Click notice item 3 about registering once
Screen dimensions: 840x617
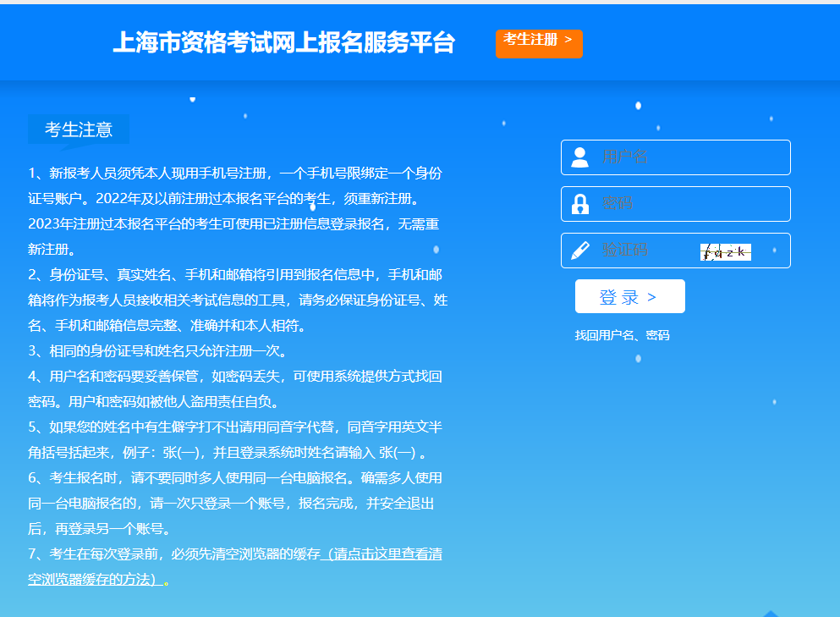[x=157, y=350]
